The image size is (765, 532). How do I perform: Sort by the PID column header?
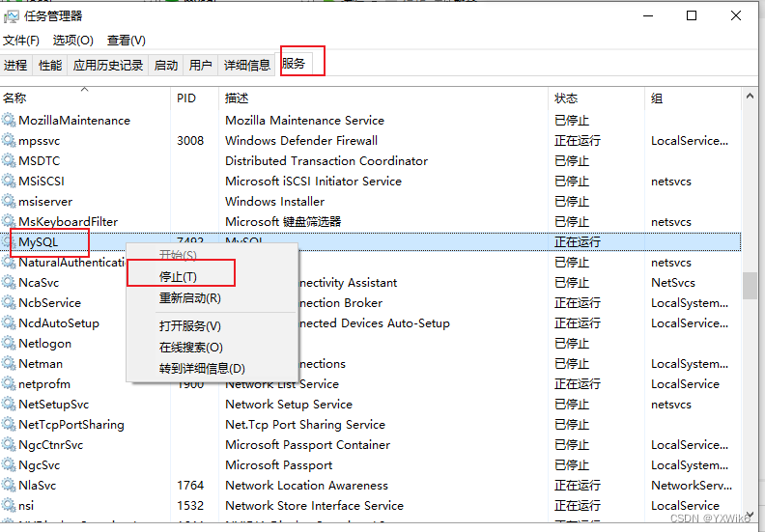195,98
